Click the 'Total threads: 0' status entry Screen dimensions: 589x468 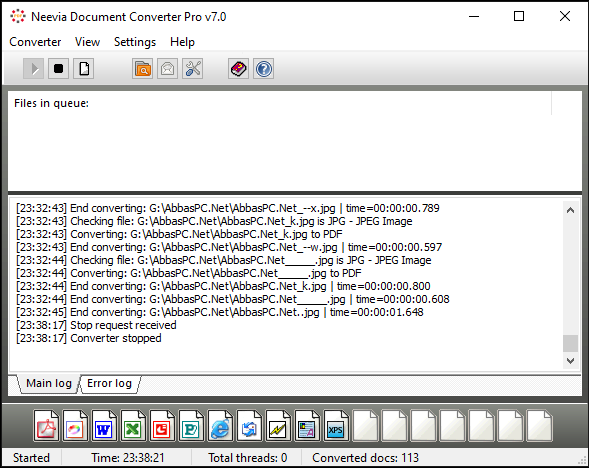(248, 458)
